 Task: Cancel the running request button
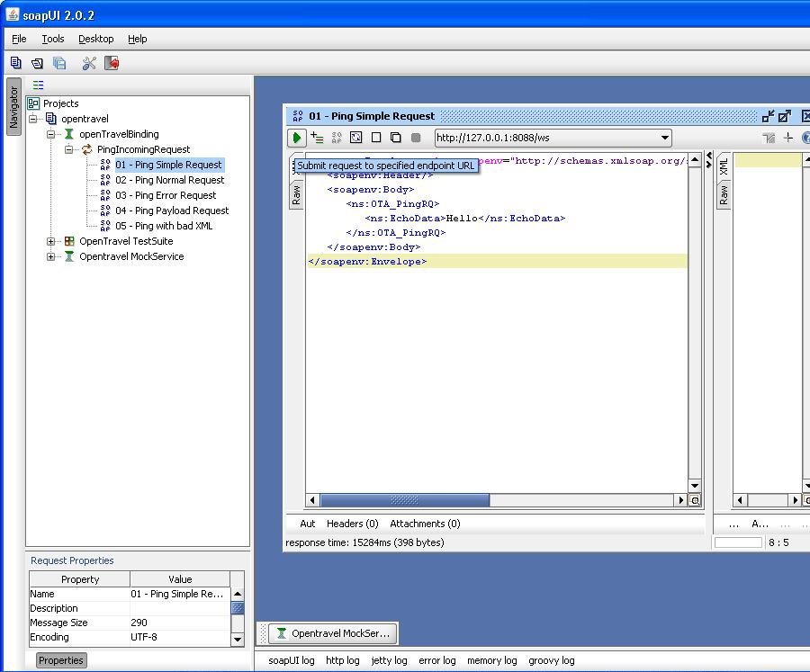pyautogui.click(x=415, y=138)
